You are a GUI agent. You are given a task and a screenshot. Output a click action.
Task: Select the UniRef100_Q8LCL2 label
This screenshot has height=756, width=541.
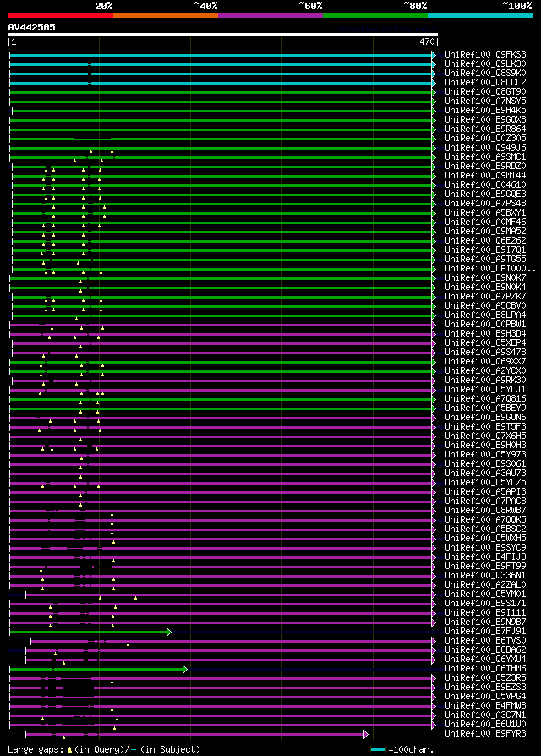point(485,82)
